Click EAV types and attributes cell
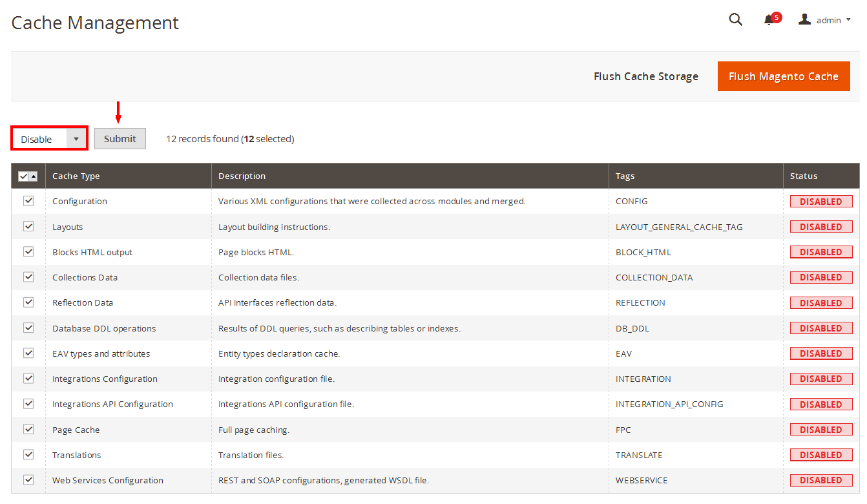 (129, 353)
